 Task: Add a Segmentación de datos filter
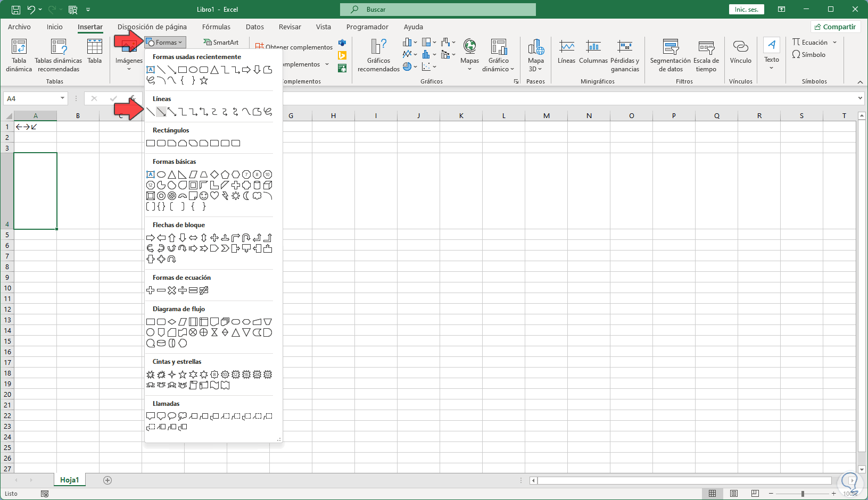671,55
